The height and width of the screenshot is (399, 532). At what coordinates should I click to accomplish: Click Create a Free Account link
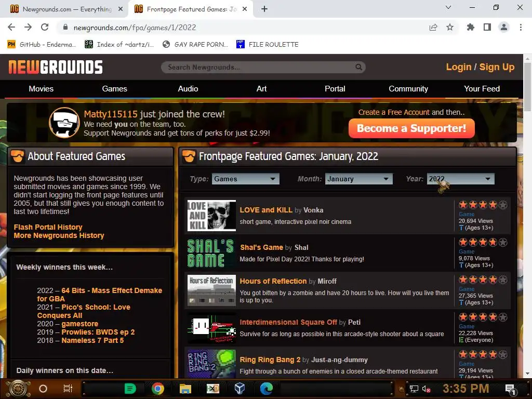(x=394, y=112)
